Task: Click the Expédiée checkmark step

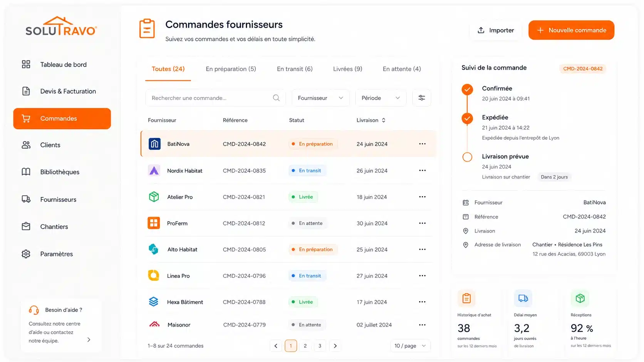Action: point(467,118)
